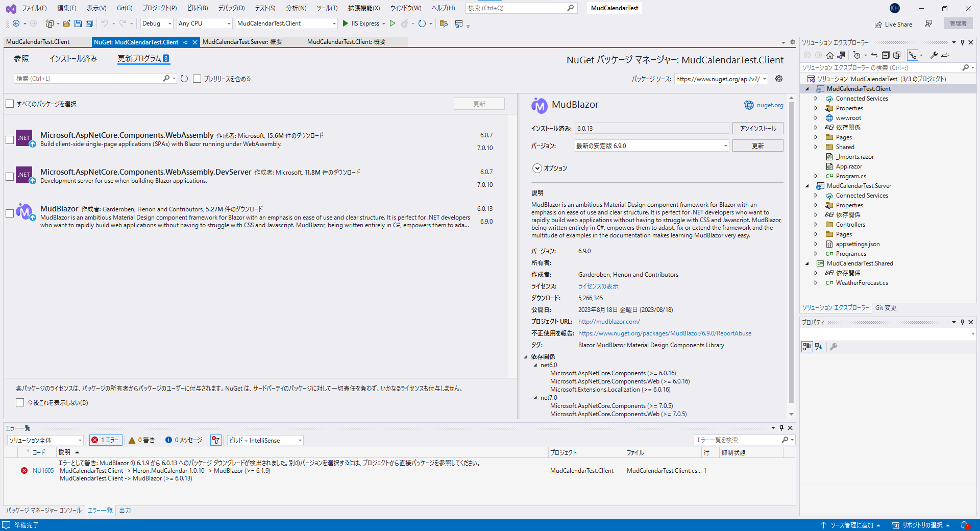Click Preview Selected Items icon
The width and height of the screenshot is (980, 531).
tap(945, 55)
